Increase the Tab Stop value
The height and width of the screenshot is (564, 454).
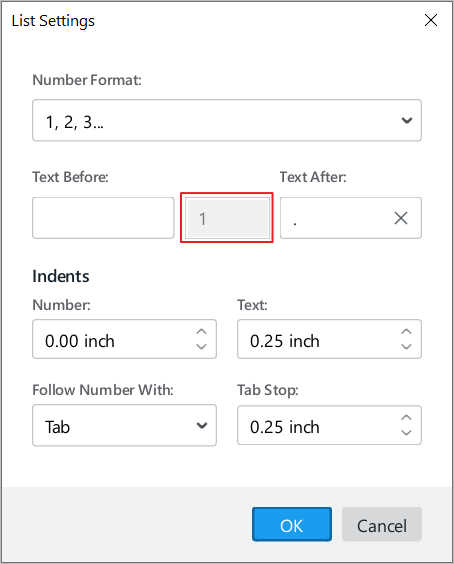pos(406,418)
